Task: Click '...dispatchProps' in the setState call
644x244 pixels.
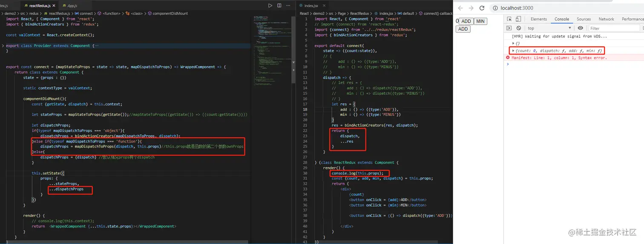Action: (66, 189)
